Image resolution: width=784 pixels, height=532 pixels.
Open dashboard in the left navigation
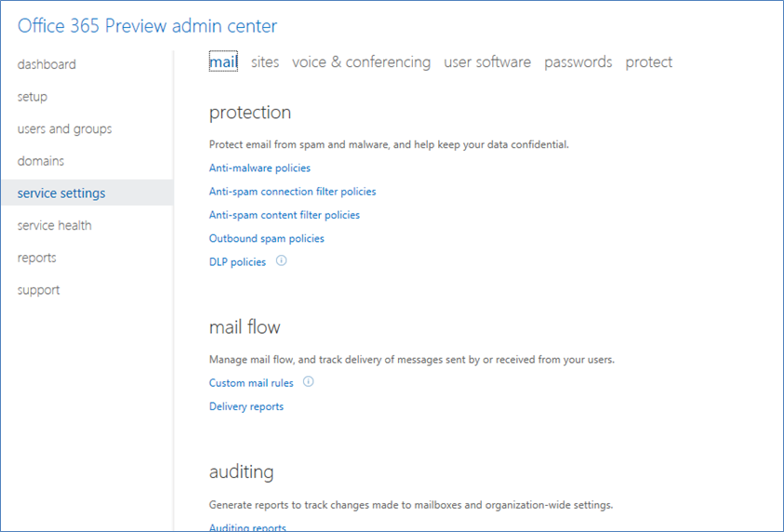point(47,64)
